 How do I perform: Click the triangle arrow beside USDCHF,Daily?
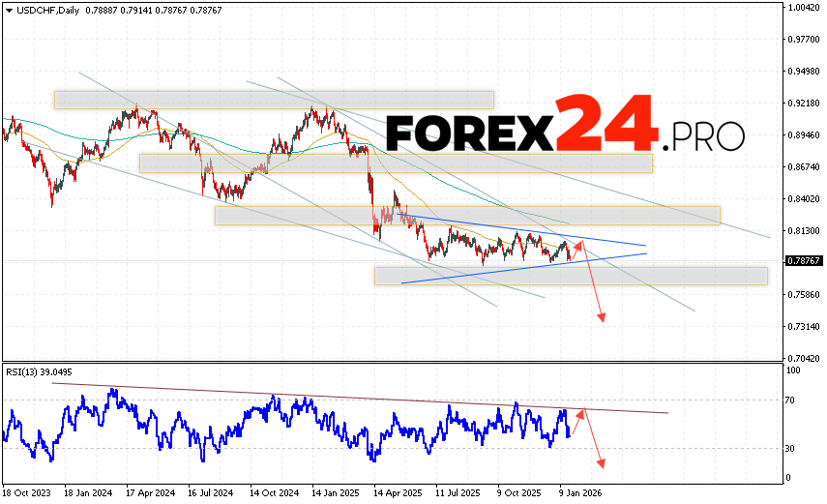tap(8, 10)
